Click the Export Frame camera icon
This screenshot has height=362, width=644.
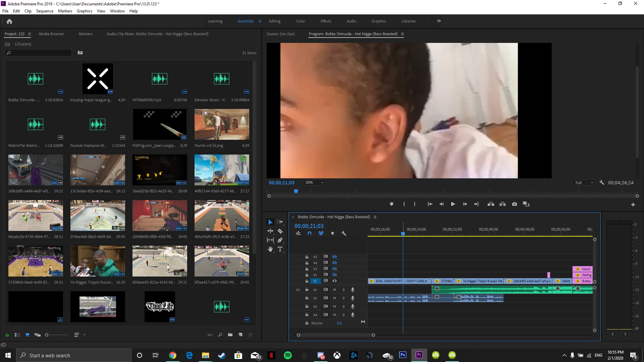515,204
